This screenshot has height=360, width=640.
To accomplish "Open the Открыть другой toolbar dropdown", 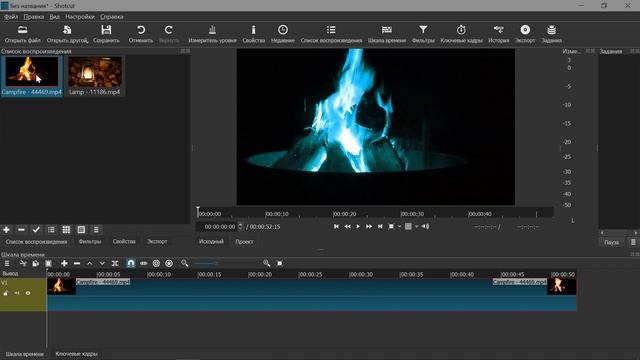I will tap(67, 34).
